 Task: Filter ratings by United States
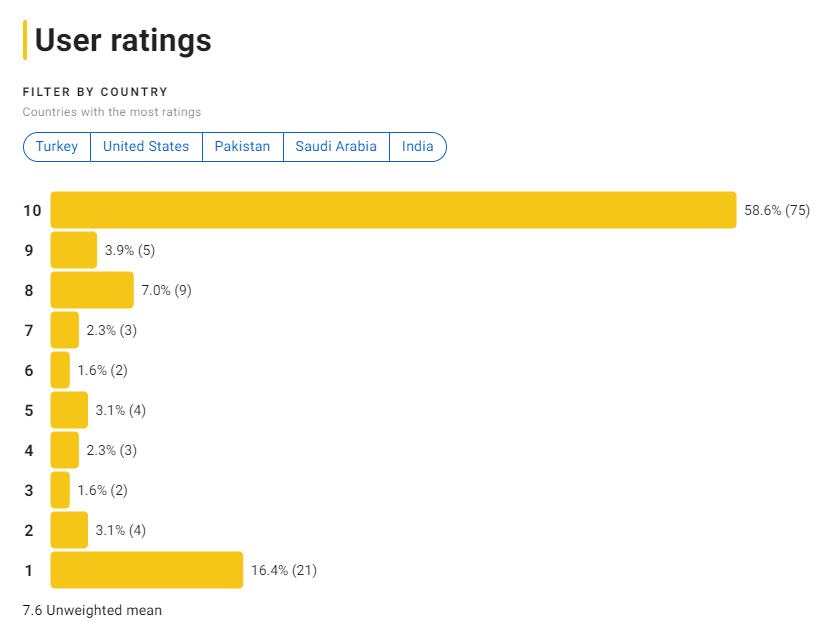(146, 147)
